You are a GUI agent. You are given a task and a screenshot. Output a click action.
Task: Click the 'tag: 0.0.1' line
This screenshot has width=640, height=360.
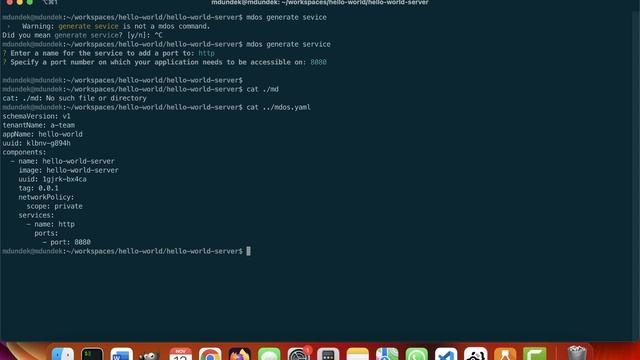[38, 188]
